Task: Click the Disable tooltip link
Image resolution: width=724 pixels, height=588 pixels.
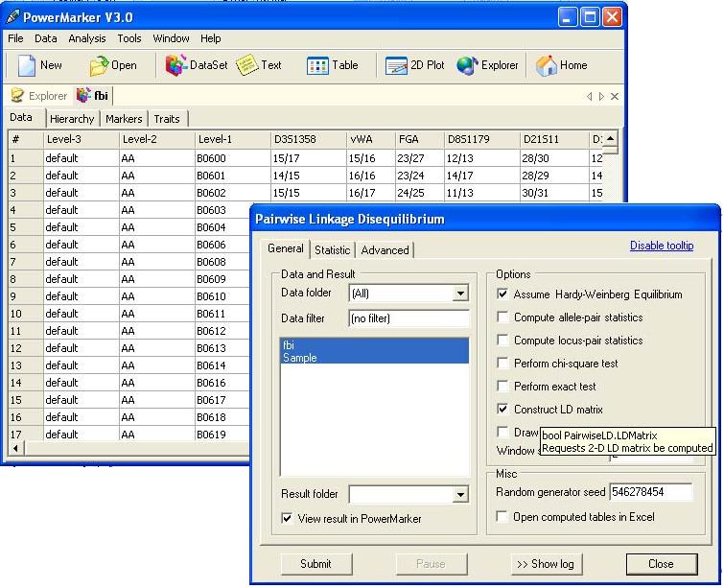Action: coord(661,246)
